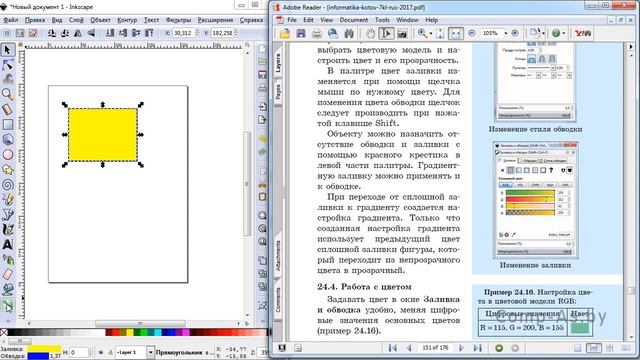Open the Layer 1 dropdown in Inkscape

tap(150, 352)
